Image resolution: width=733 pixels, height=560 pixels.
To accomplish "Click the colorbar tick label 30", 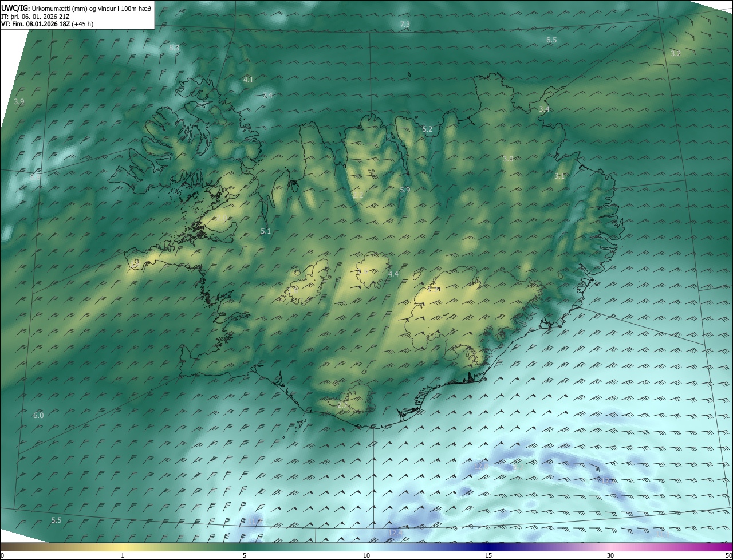I will pos(610,555).
